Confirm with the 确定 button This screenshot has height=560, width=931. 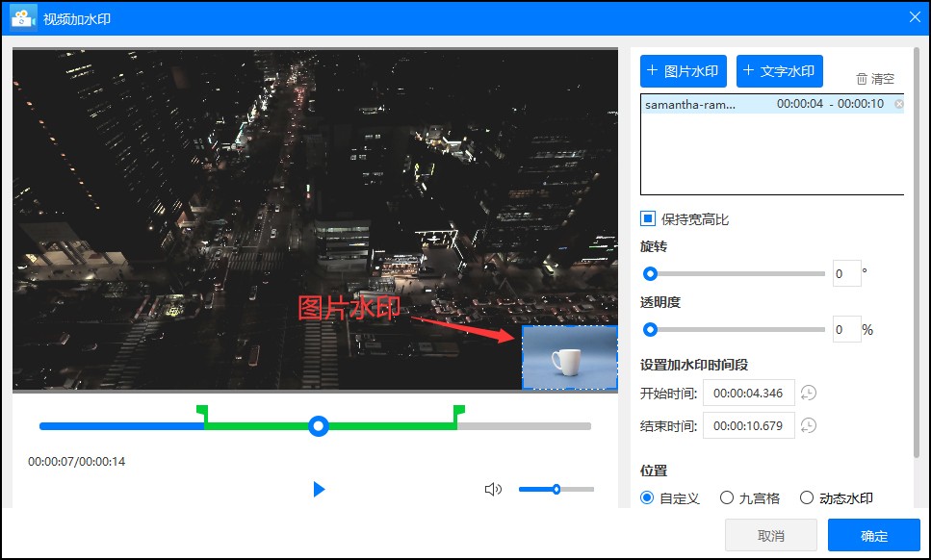873,536
